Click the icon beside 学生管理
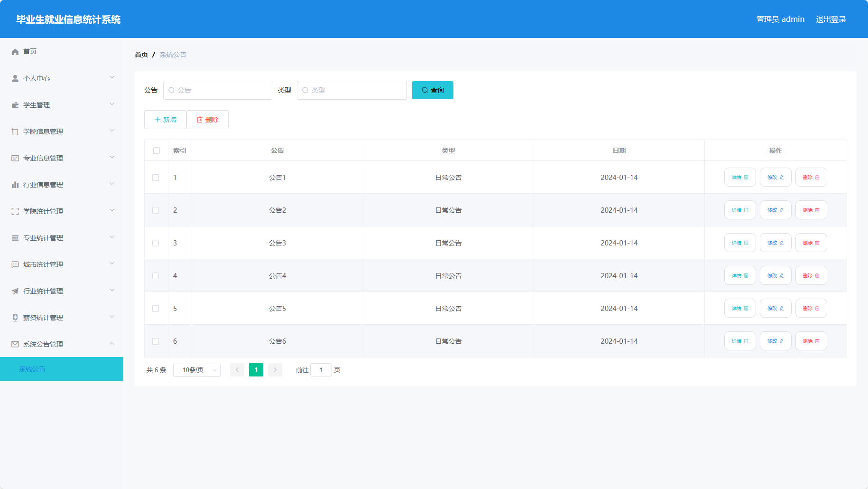868x489 pixels. pos(15,105)
